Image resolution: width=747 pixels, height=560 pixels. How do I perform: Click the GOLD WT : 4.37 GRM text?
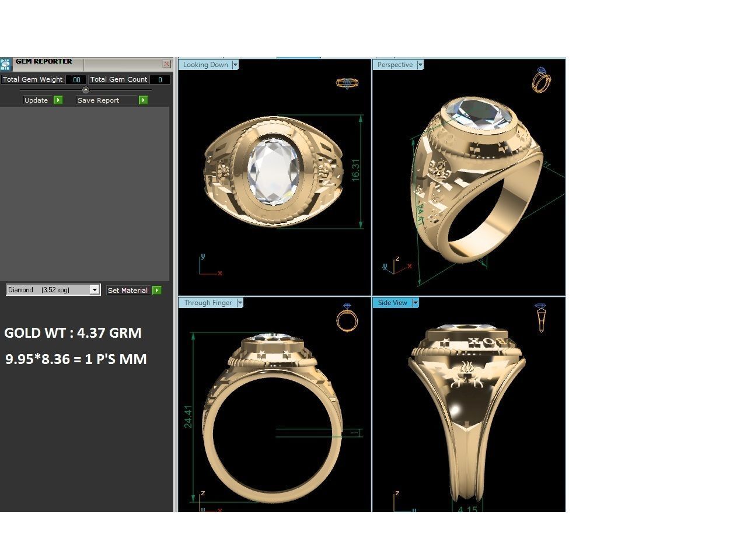73,333
